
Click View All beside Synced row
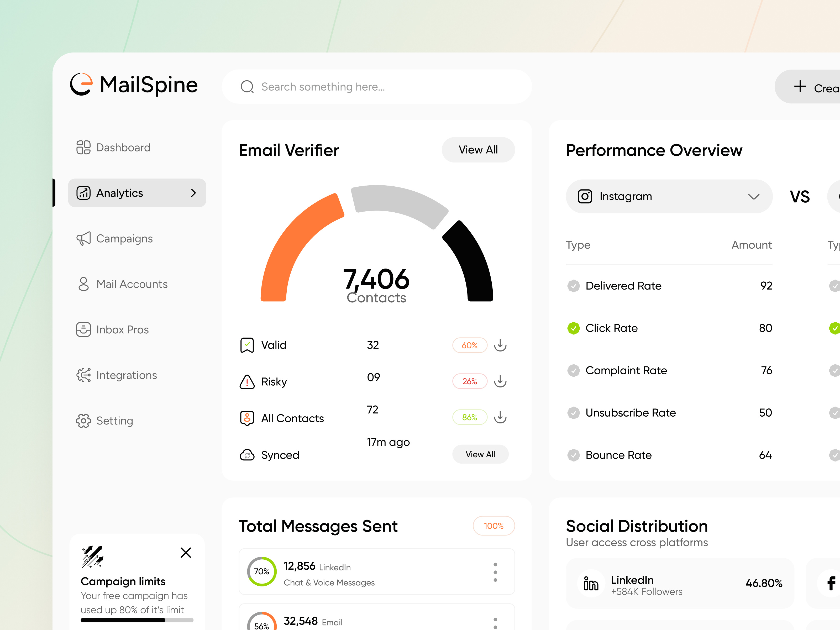click(x=480, y=454)
